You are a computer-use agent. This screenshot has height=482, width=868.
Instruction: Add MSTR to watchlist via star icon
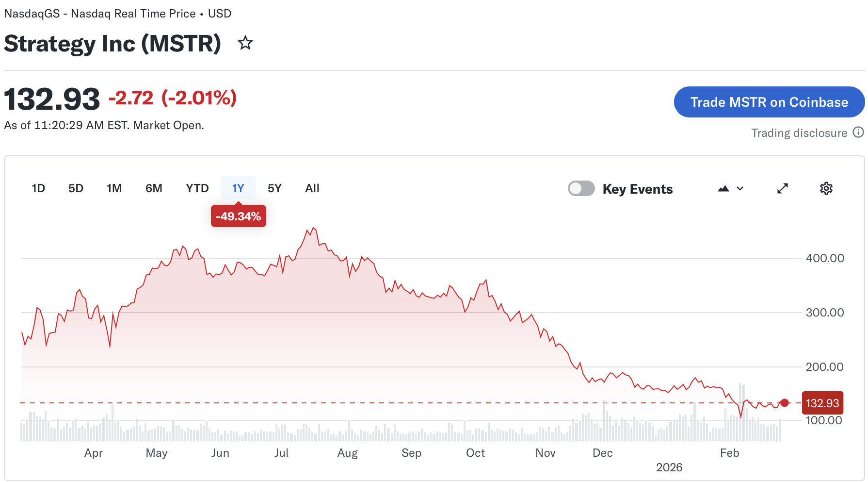(245, 43)
